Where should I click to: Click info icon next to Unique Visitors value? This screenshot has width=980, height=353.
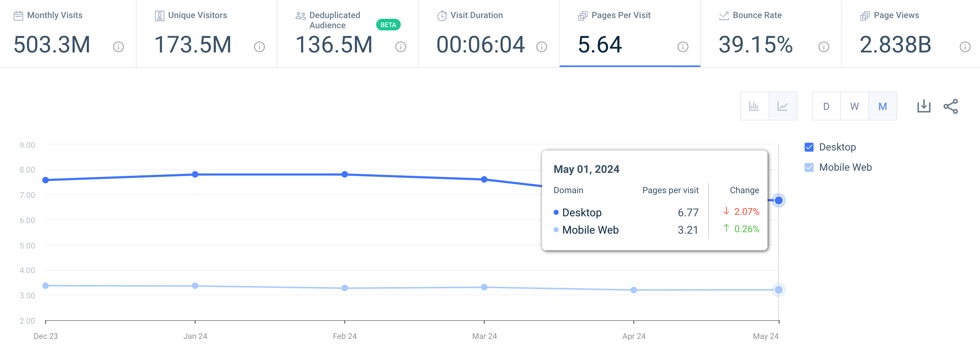point(259,47)
